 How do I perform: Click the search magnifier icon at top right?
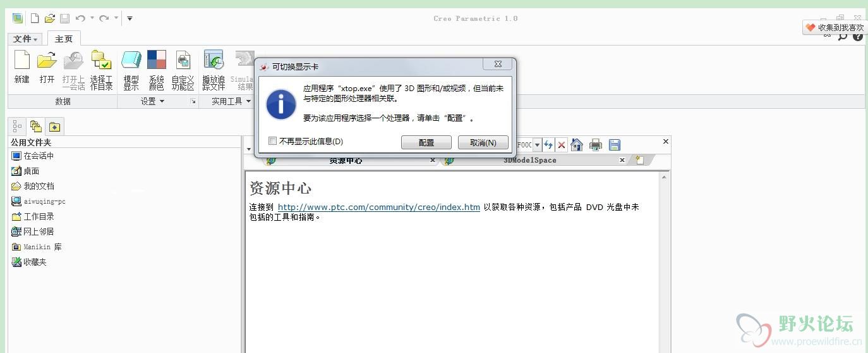pyautogui.click(x=843, y=37)
